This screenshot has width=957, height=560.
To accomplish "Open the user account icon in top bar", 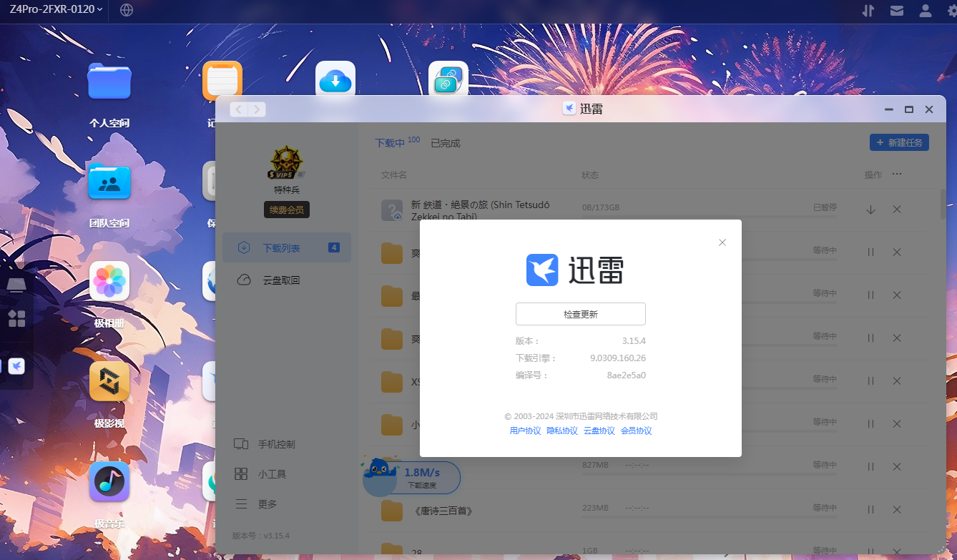I will point(924,11).
